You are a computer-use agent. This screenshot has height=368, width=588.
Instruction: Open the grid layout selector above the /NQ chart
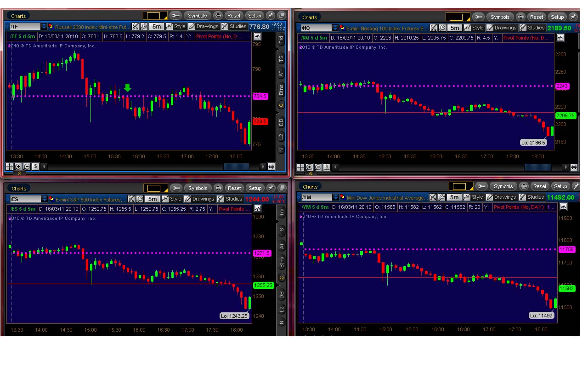pos(458,17)
